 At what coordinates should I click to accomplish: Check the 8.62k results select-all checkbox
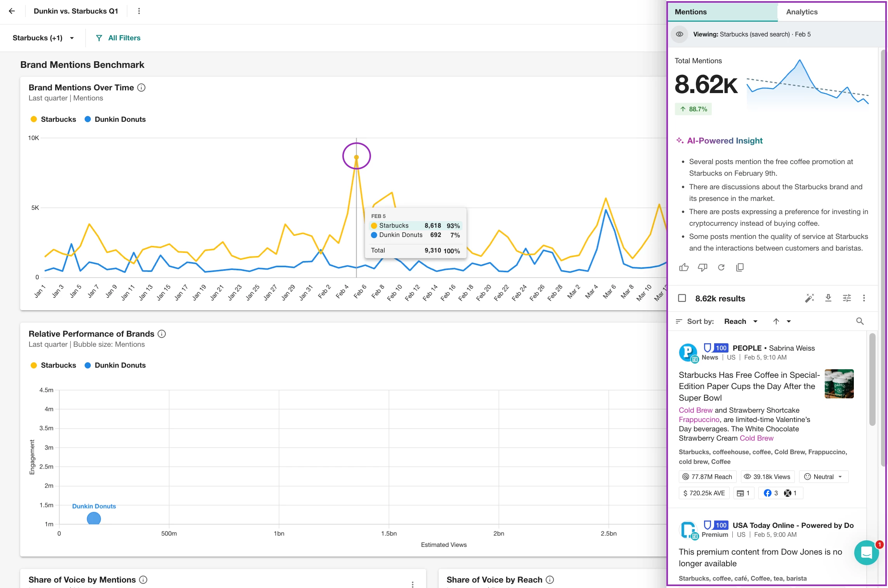click(x=682, y=298)
